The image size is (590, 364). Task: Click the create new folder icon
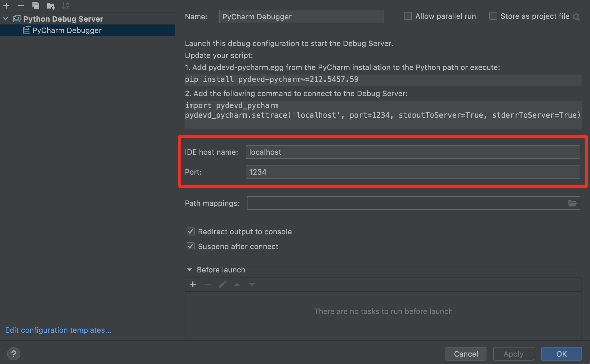(x=51, y=5)
